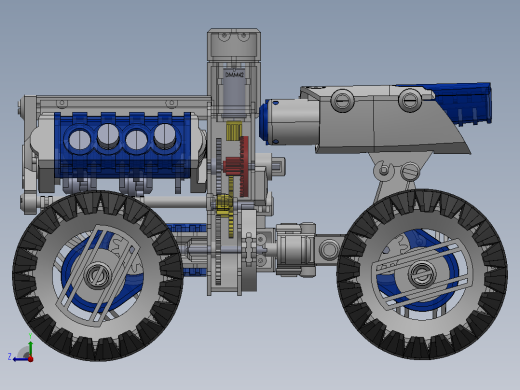The height and width of the screenshot is (390, 520).
Task: Select the large red gear in the gearbox
Action: (x=244, y=166)
